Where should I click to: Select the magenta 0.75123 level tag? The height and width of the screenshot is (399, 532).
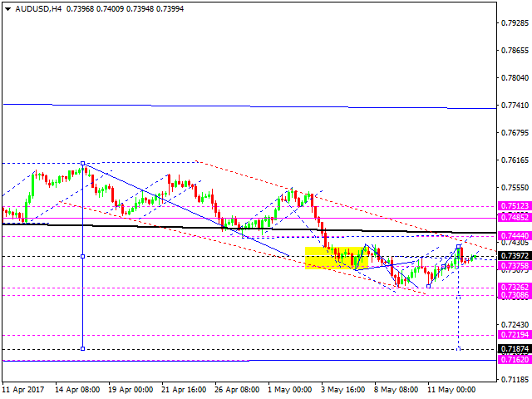click(x=515, y=206)
